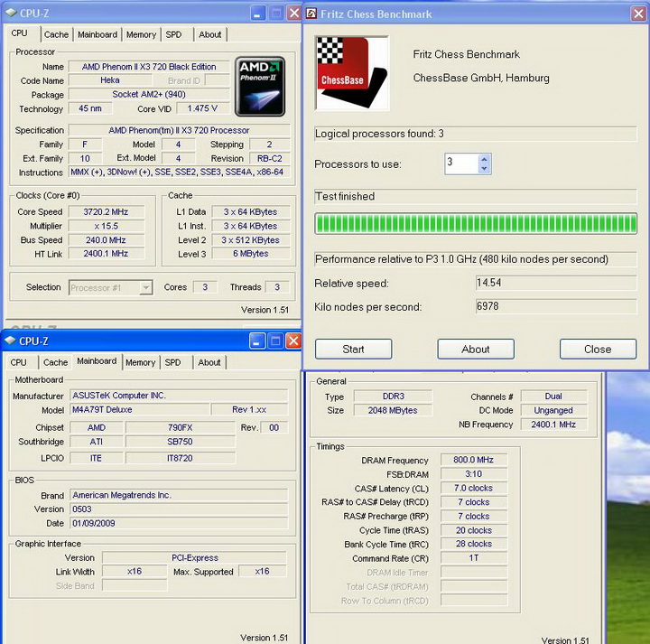Start the Fritz Chess benchmark
The height and width of the screenshot is (644, 650).
353,350
